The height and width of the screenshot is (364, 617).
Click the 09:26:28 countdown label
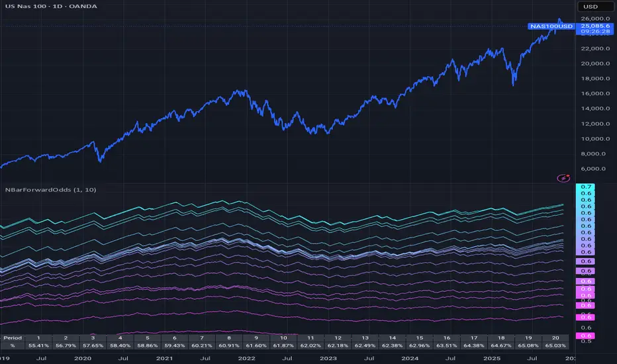tap(595, 31)
